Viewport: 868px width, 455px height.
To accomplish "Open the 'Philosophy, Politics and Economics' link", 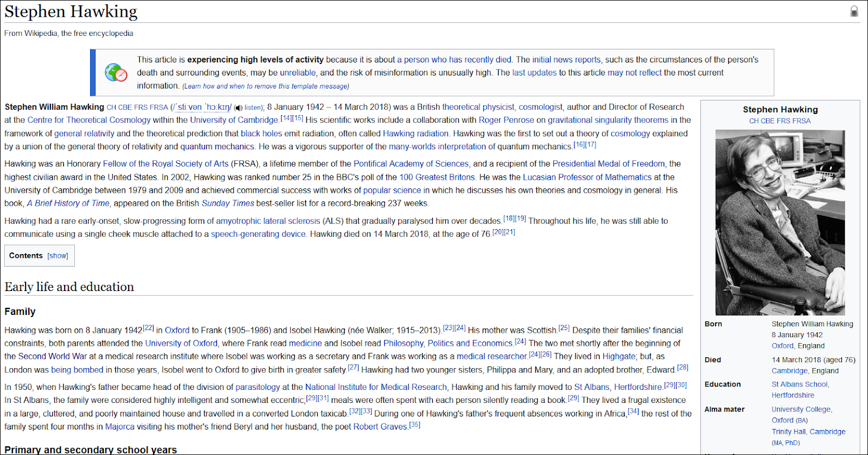I will 448,344.
